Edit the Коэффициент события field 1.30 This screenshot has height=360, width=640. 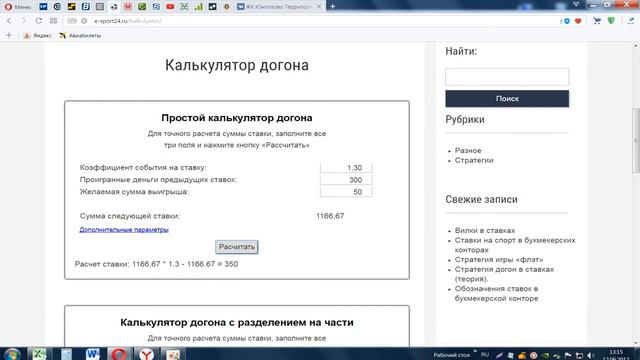tap(346, 168)
